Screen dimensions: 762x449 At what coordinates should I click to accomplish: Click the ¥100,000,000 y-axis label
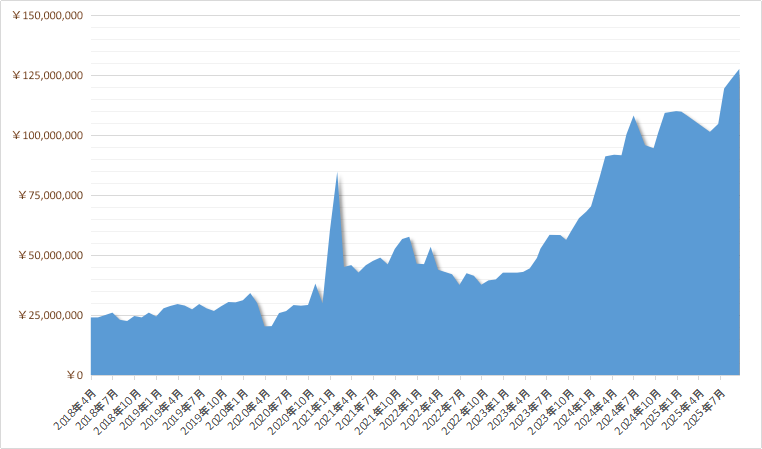point(48,136)
